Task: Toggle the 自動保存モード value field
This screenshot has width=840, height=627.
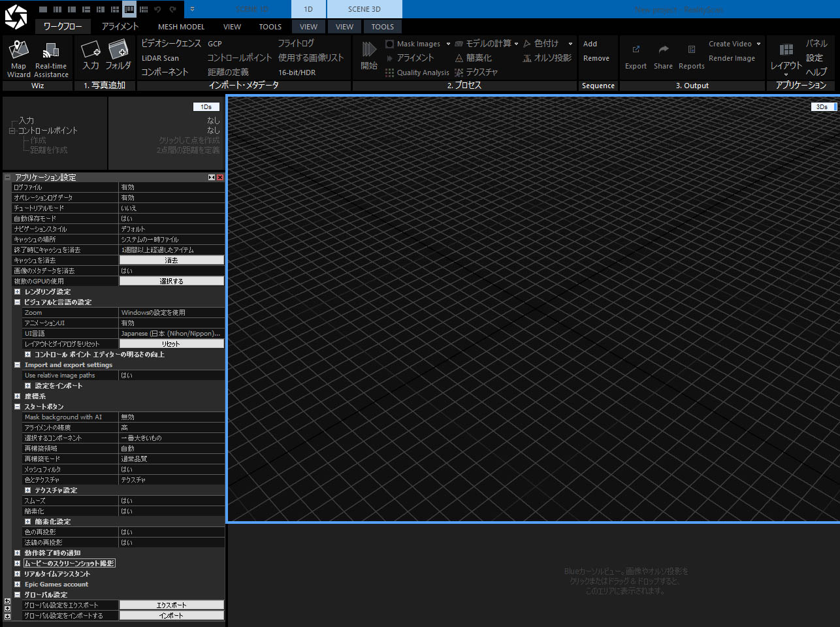Action: (171, 219)
